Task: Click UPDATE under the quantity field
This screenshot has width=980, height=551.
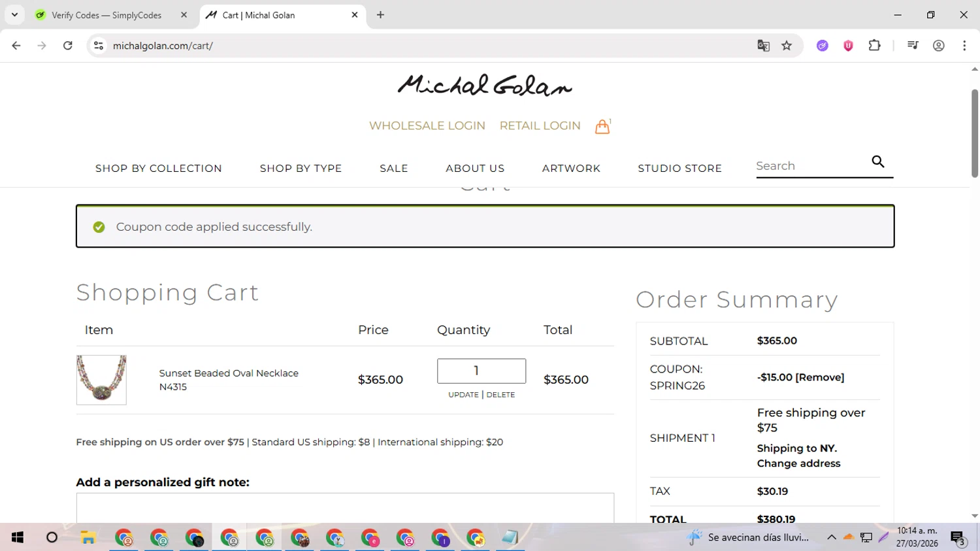Action: pos(463,395)
